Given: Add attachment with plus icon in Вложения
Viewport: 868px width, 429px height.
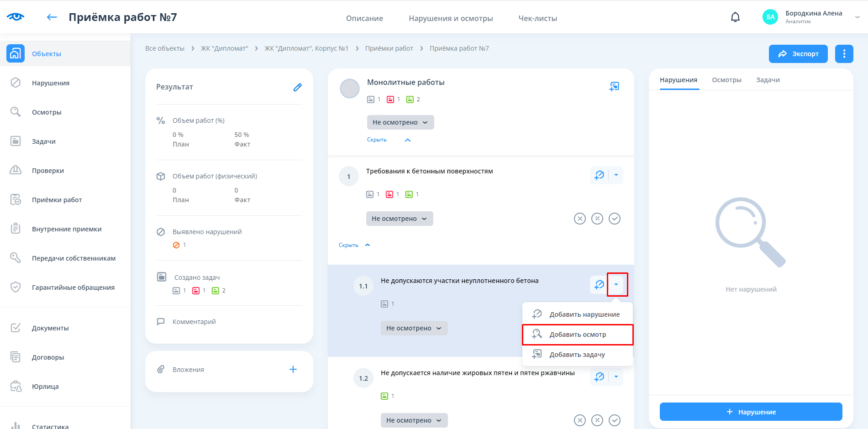Looking at the screenshot, I should pos(293,369).
